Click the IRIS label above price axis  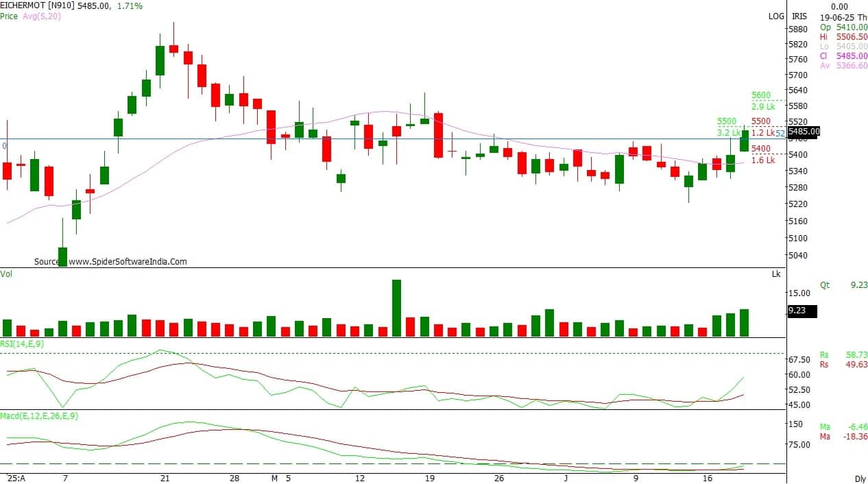[x=799, y=16]
